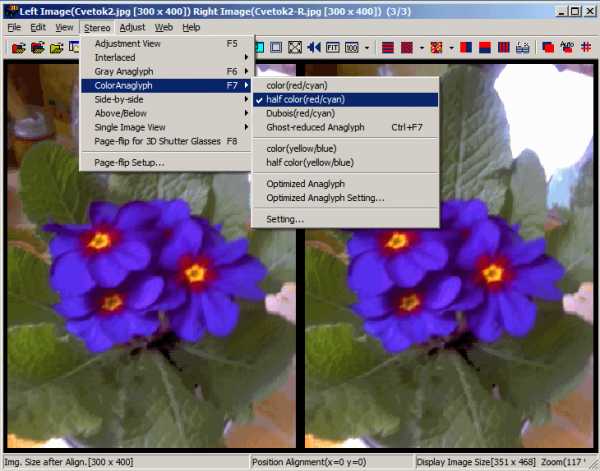
Task: Click the Color Anaglyph red-yellow toolbar icon
Action: [436, 47]
